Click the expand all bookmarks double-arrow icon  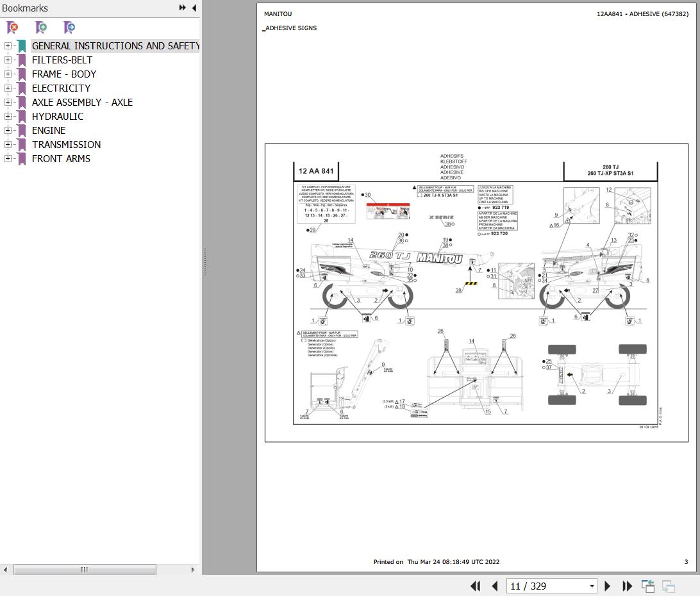point(182,8)
